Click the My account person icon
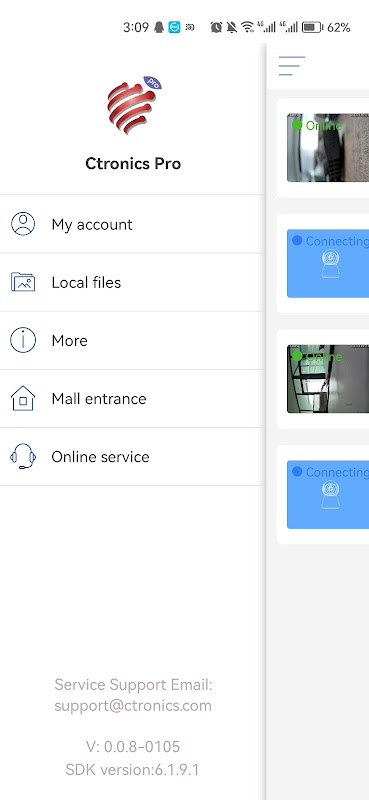The height and width of the screenshot is (800, 369). pos(23,224)
